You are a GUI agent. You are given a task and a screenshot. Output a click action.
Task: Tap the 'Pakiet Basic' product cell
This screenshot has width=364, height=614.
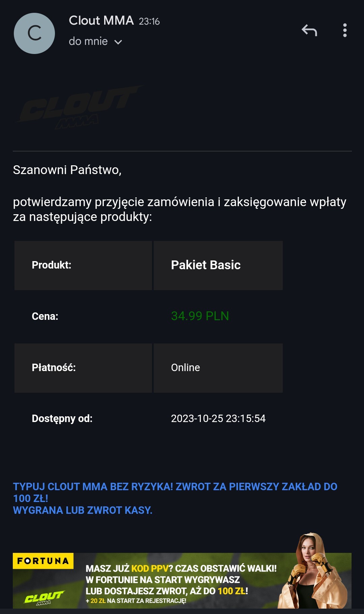point(218,265)
